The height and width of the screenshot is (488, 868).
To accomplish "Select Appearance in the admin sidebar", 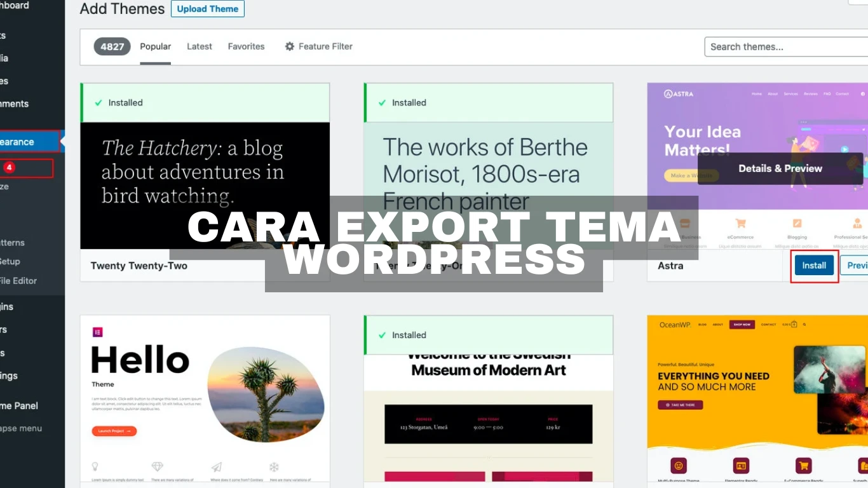I will coord(29,142).
